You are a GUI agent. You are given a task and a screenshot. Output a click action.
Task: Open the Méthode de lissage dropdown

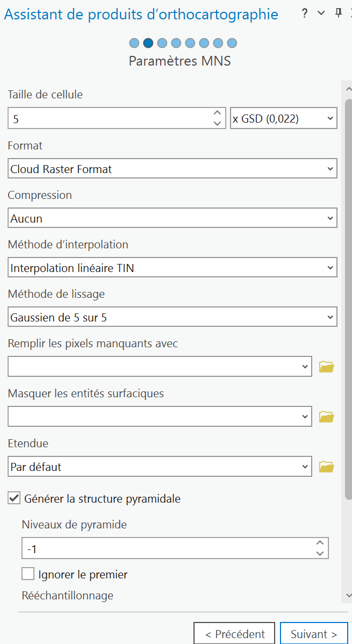(x=173, y=317)
